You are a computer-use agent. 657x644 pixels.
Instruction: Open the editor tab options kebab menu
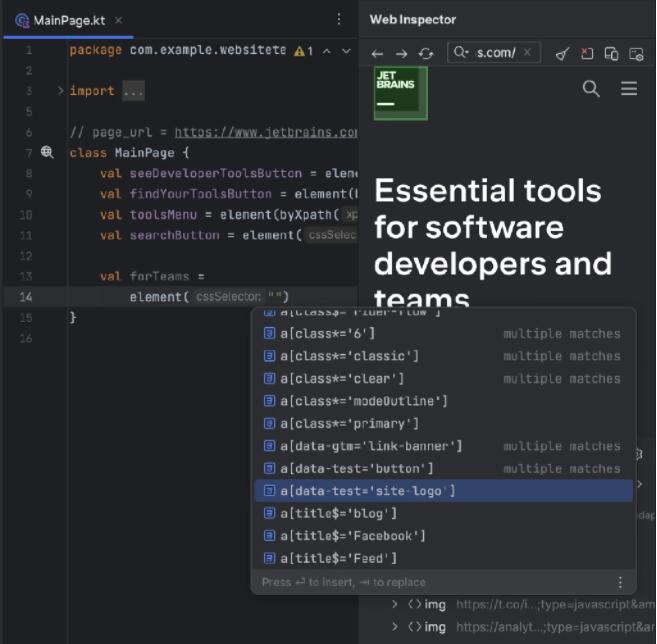coord(339,20)
